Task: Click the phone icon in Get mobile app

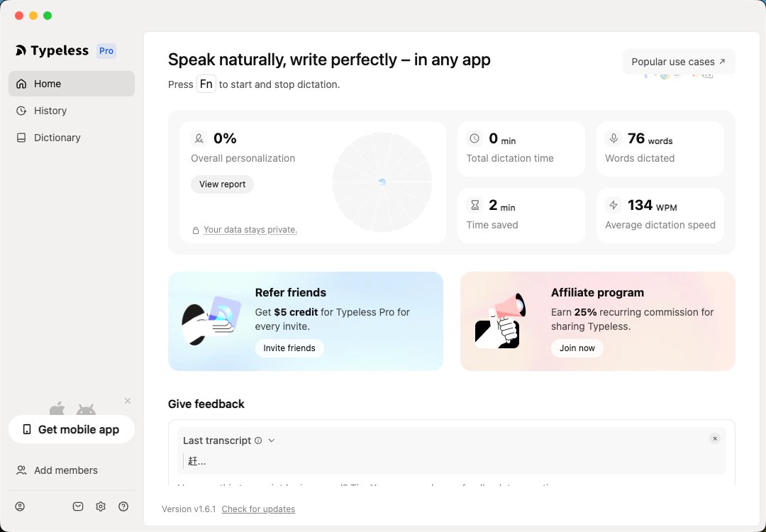Action: pyautogui.click(x=27, y=429)
